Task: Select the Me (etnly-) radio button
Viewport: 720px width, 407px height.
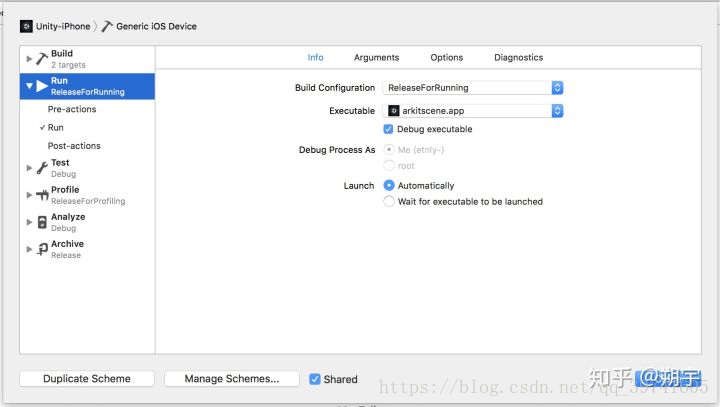Action: point(389,149)
